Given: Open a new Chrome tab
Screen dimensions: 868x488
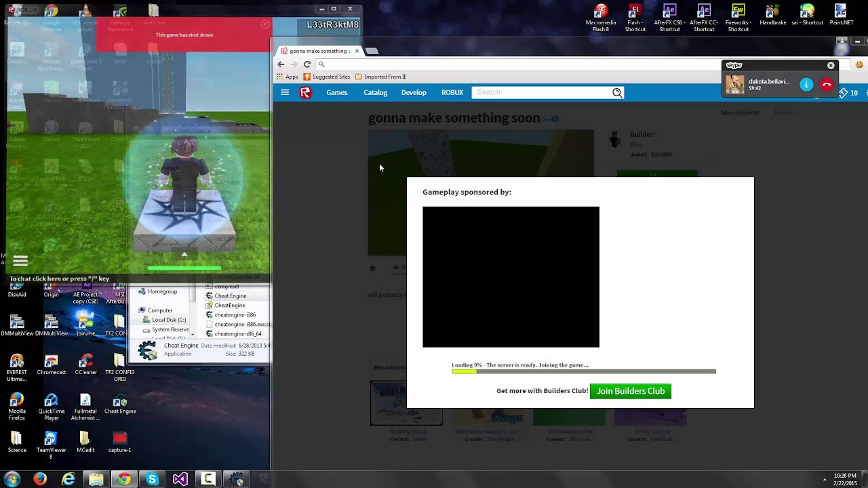Looking at the screenshot, I should pyautogui.click(x=372, y=51).
